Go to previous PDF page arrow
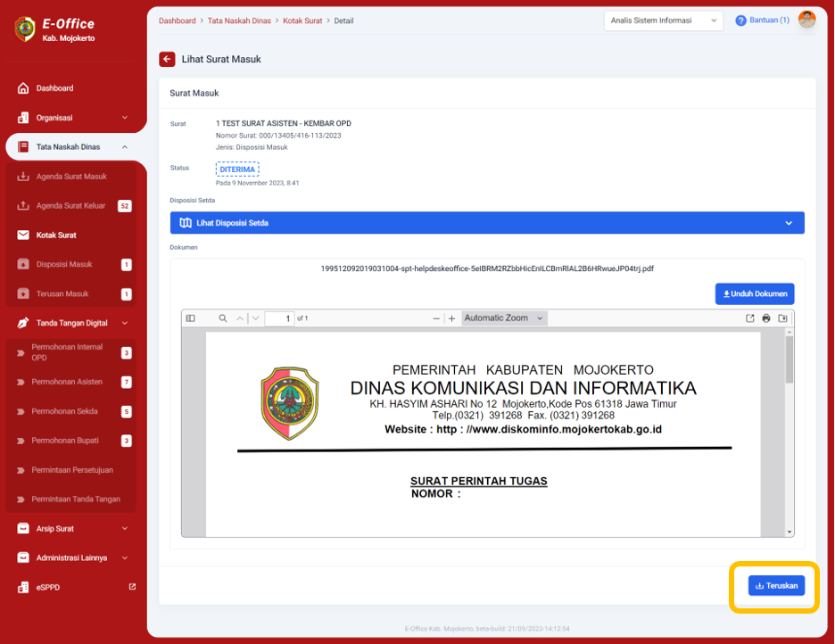The height and width of the screenshot is (644, 835). [x=240, y=318]
